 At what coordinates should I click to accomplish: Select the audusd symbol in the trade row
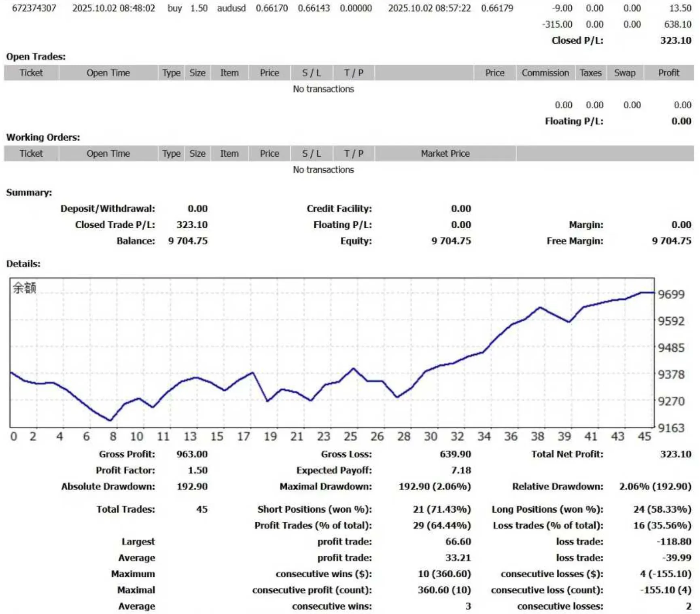[x=232, y=8]
